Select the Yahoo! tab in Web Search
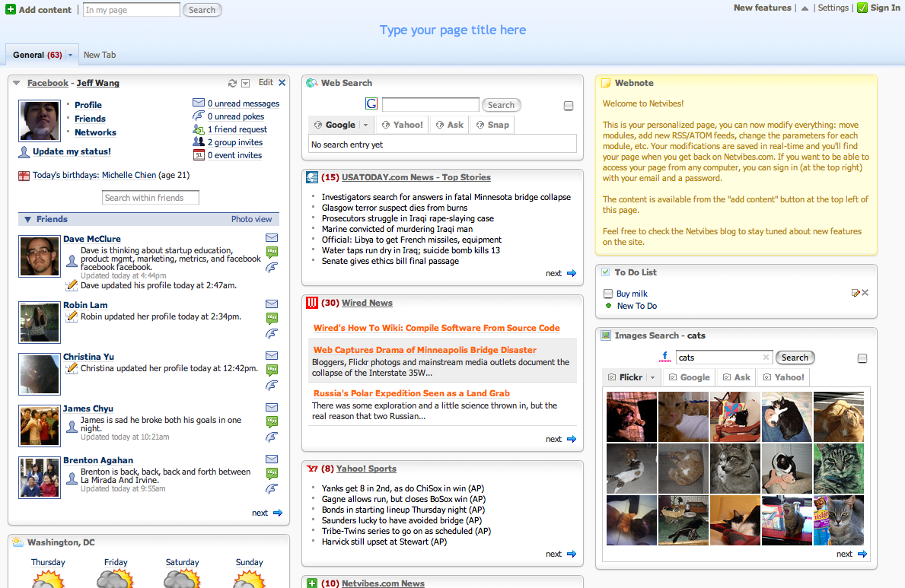Screen dimensions: 905x588 [403, 125]
